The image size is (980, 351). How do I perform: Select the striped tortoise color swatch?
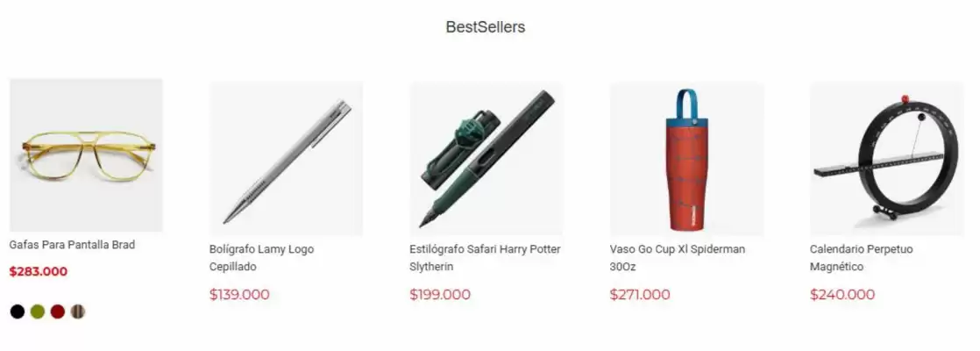77,312
